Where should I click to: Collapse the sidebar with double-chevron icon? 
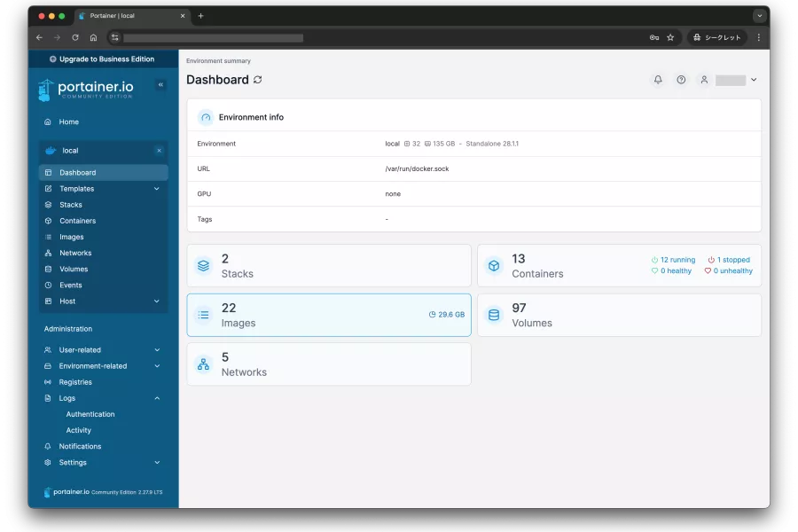[160, 84]
